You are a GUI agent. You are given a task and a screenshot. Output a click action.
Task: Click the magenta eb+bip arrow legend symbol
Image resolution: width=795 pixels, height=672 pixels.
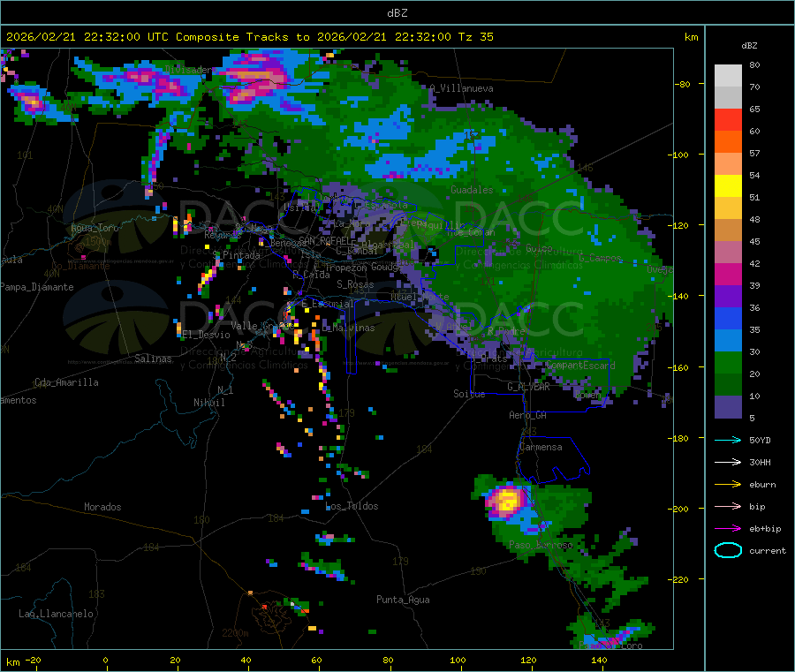(728, 529)
